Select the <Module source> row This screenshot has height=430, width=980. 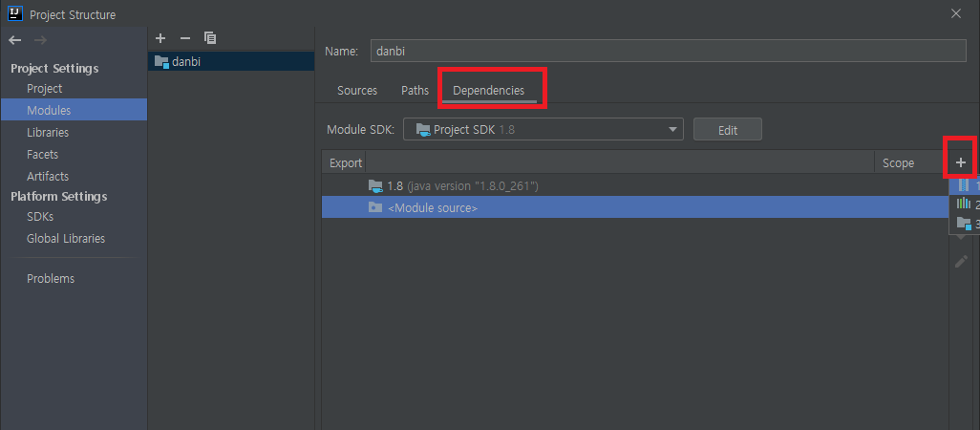(x=635, y=207)
